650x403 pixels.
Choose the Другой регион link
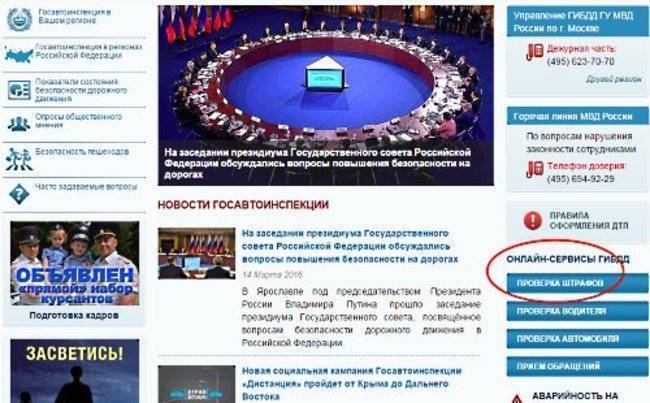tap(614, 79)
